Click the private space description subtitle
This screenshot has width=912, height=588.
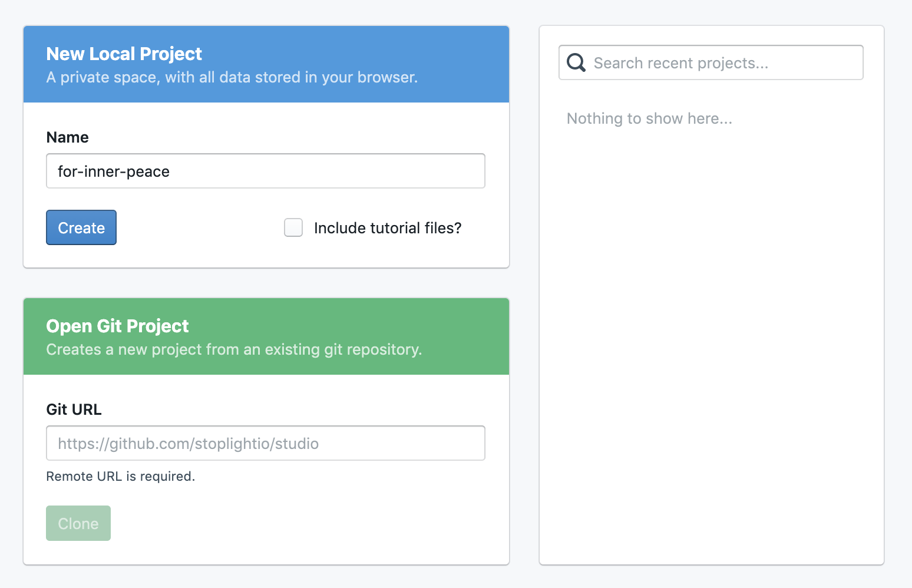click(232, 77)
